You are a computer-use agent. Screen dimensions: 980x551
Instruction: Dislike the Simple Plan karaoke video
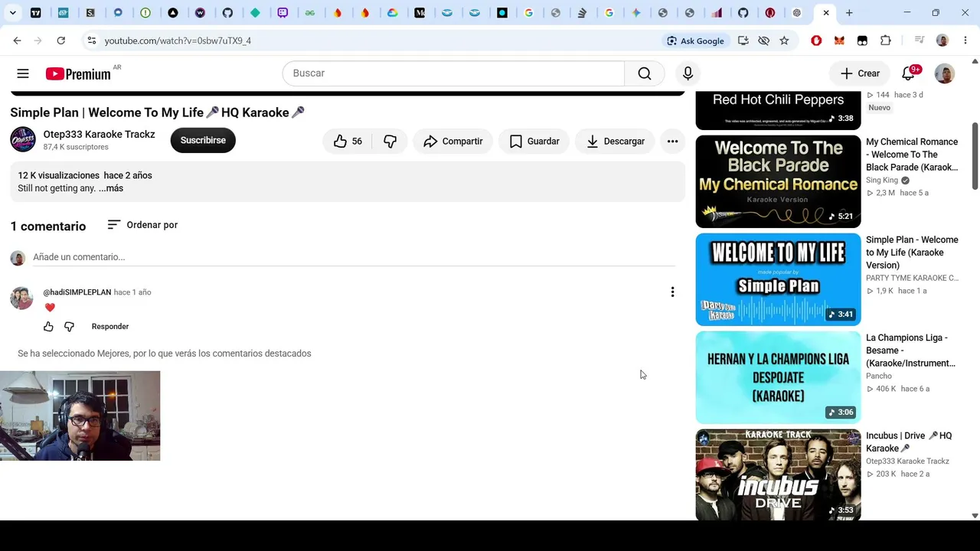tap(390, 141)
